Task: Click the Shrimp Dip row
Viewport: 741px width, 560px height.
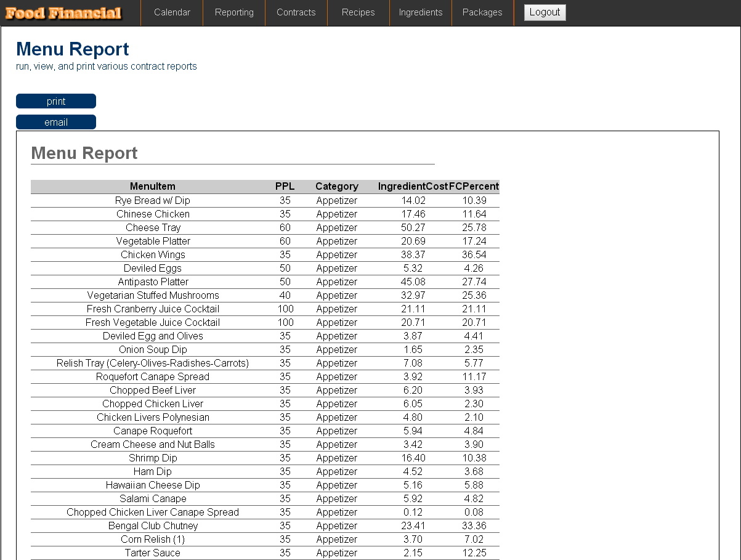Action: click(x=153, y=458)
